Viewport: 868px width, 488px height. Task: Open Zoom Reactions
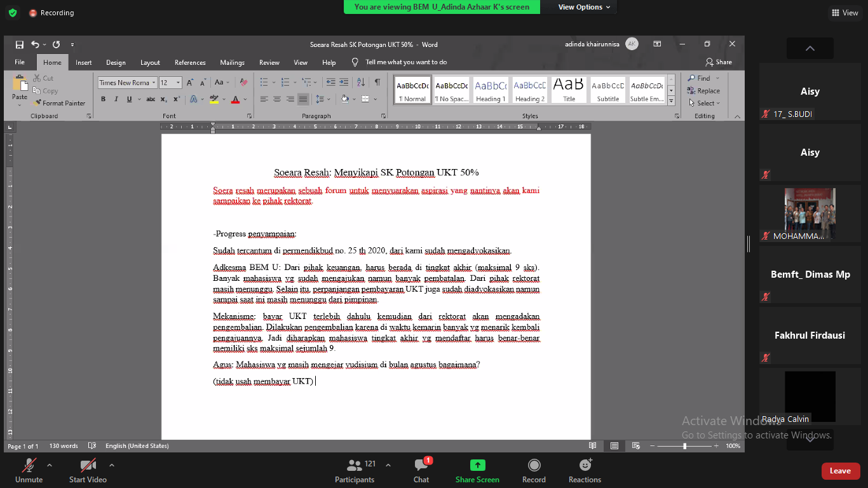[x=585, y=471]
